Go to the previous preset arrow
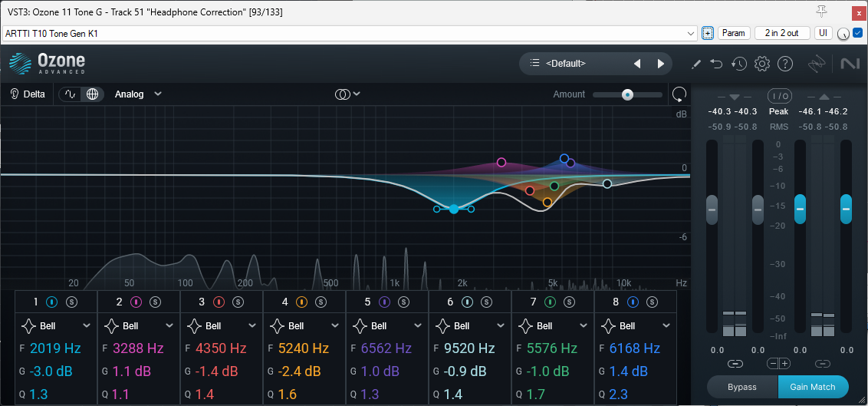This screenshot has height=406, width=868. pyautogui.click(x=637, y=64)
